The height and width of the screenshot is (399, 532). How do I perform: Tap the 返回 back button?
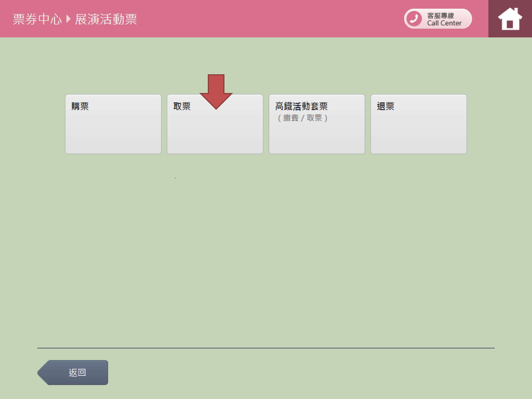tap(73, 373)
